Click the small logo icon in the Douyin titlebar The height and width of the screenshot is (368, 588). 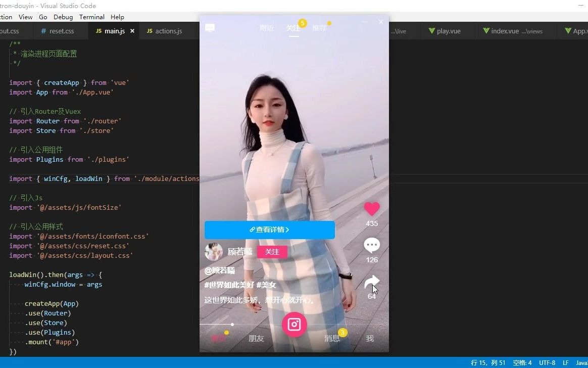pos(210,28)
